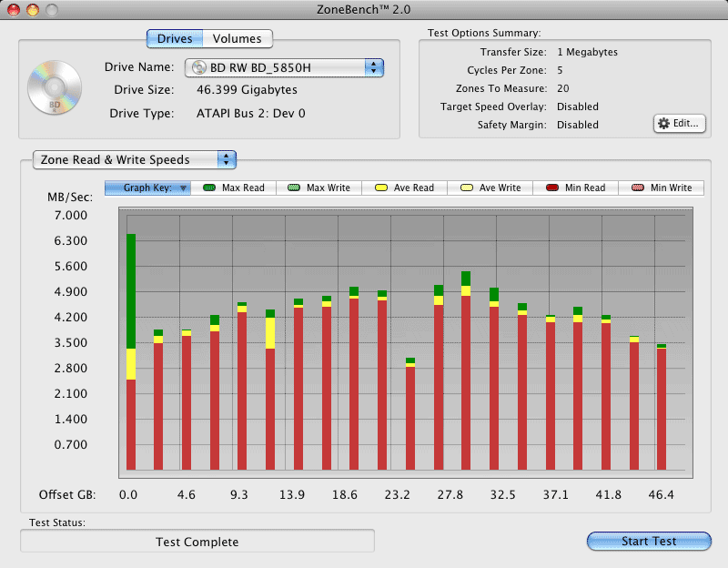The height and width of the screenshot is (568, 728).
Task: Click the Max Write legend key
Action: click(293, 188)
